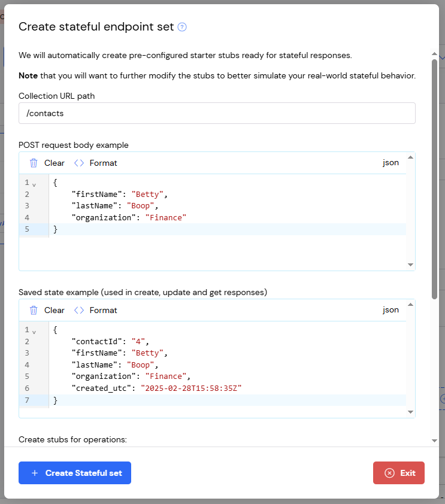Click the "lastName": "Boop" line in POST body
Viewport: 445px width, 504px height.
115,206
